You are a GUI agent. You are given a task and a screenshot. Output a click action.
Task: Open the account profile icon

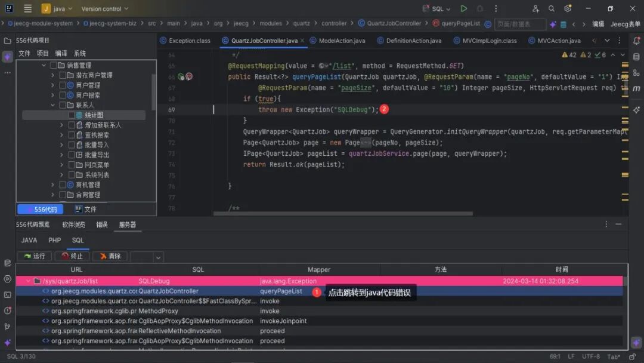(535, 8)
